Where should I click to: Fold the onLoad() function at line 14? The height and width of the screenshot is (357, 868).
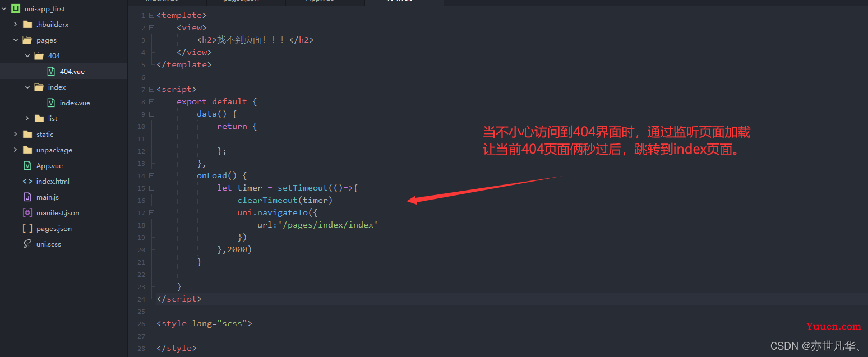[x=151, y=176]
